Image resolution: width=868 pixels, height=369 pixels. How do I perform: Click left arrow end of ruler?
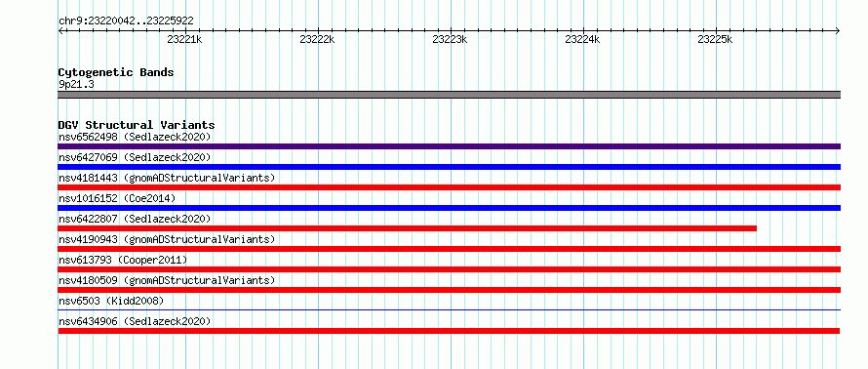[x=60, y=30]
